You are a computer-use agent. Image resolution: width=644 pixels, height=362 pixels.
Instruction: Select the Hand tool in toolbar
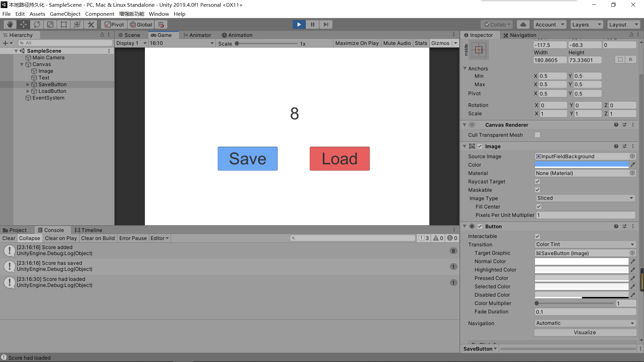pos(10,24)
